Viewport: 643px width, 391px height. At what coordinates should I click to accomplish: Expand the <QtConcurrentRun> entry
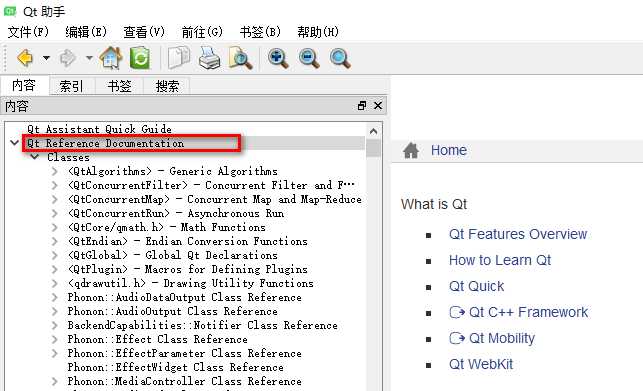[x=55, y=213]
